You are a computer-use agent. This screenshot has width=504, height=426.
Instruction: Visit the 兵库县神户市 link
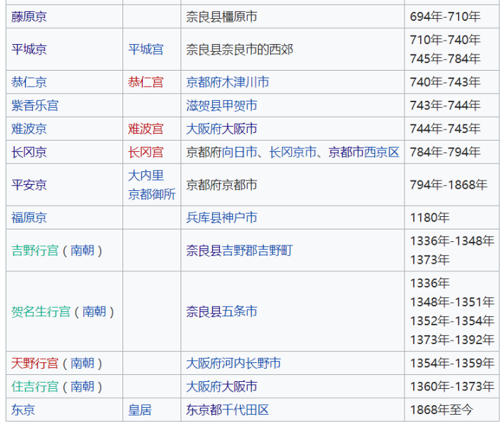tap(221, 218)
